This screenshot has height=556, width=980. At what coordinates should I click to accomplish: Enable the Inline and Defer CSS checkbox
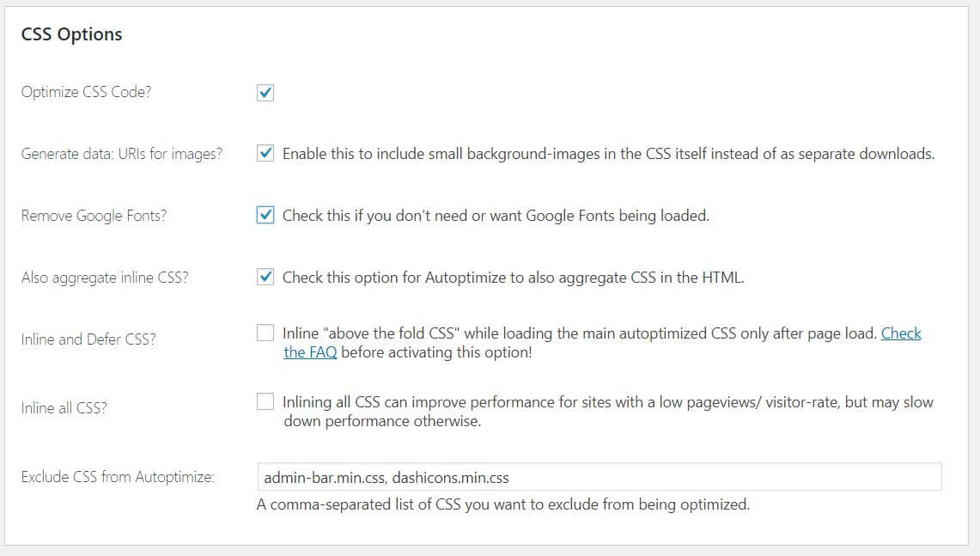[265, 333]
